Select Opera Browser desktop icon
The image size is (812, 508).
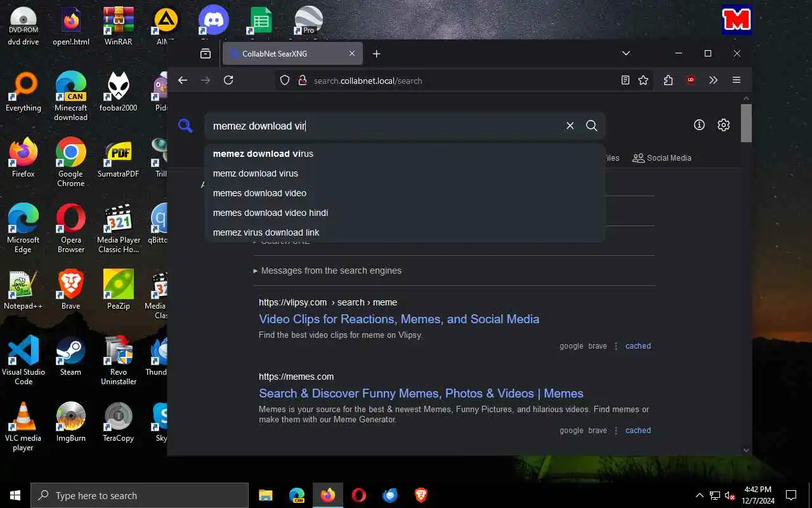coord(70,229)
